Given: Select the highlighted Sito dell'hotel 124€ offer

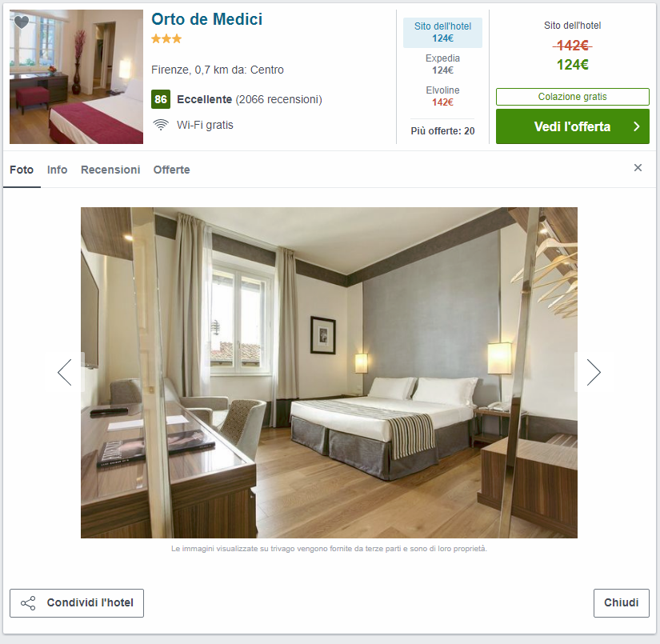Looking at the screenshot, I should (443, 33).
